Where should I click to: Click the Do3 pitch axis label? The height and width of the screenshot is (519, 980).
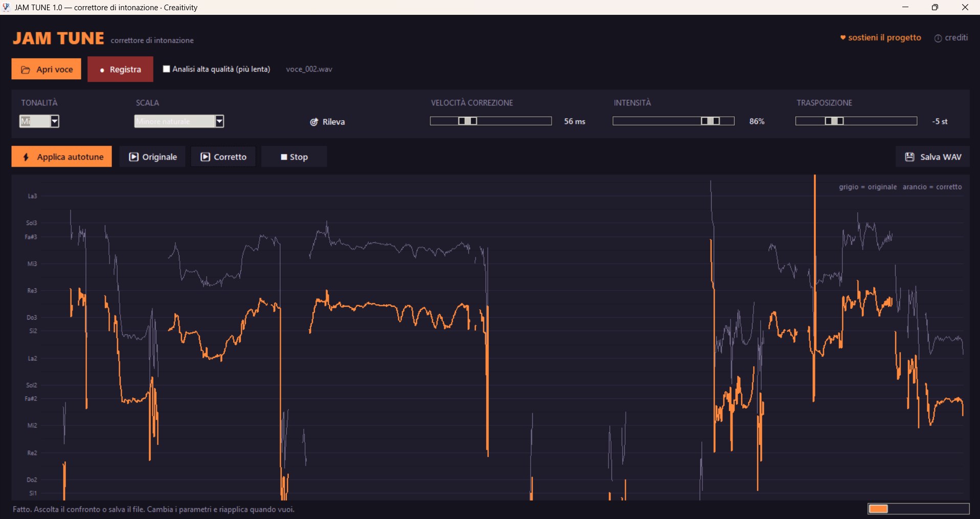tap(32, 318)
